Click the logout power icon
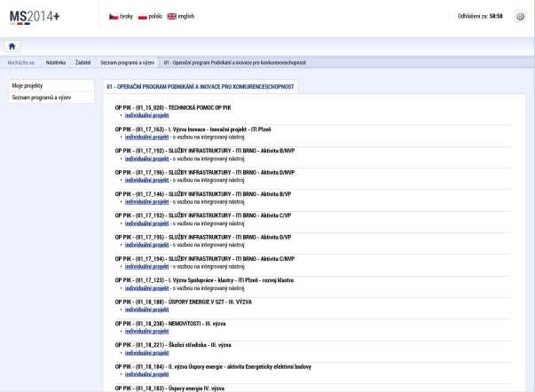This screenshot has width=535, height=392. [520, 16]
